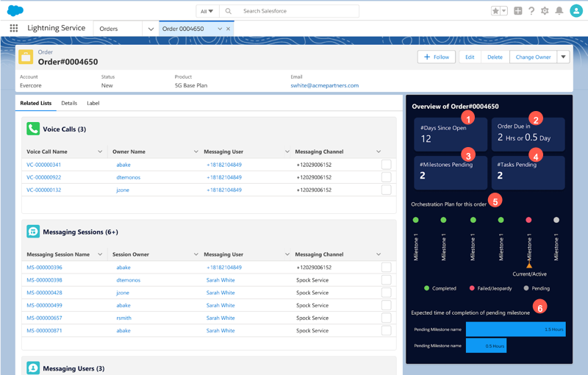
Task: Click the Change Owner button
Action: pos(534,57)
